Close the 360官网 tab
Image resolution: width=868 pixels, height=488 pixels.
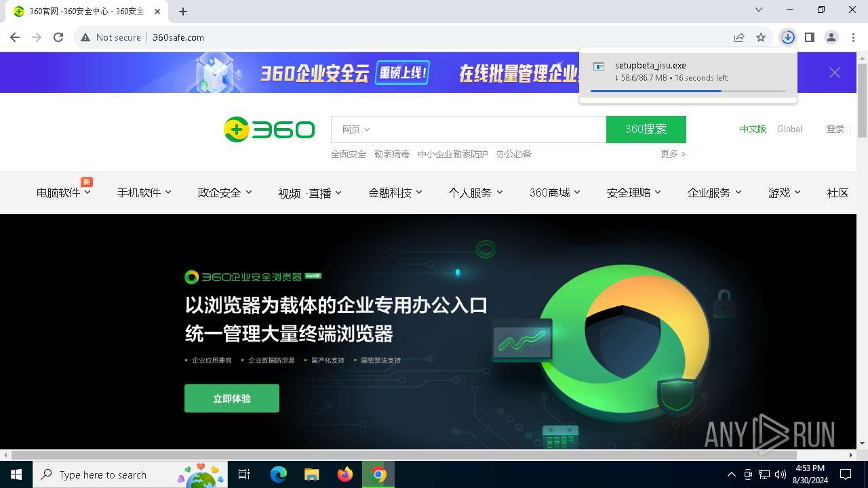158,11
